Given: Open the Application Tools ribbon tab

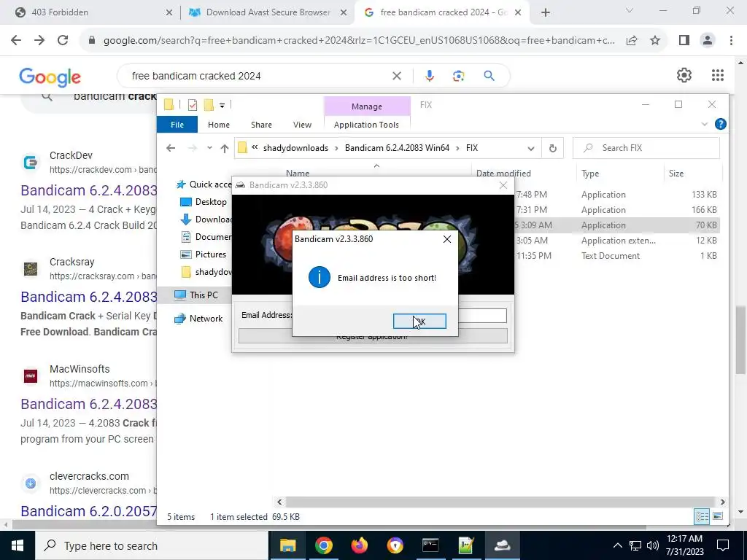Looking at the screenshot, I should pyautogui.click(x=366, y=125).
